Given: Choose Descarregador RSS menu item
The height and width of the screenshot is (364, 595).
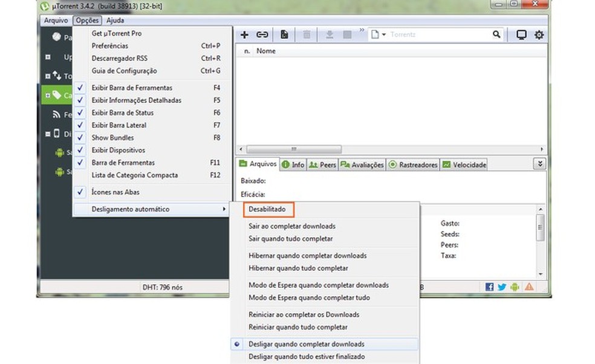Looking at the screenshot, I should click(152, 59).
